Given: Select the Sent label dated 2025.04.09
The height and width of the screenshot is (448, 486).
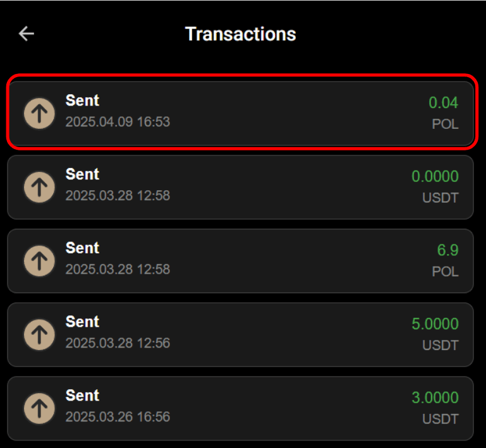Looking at the screenshot, I should 82,100.
